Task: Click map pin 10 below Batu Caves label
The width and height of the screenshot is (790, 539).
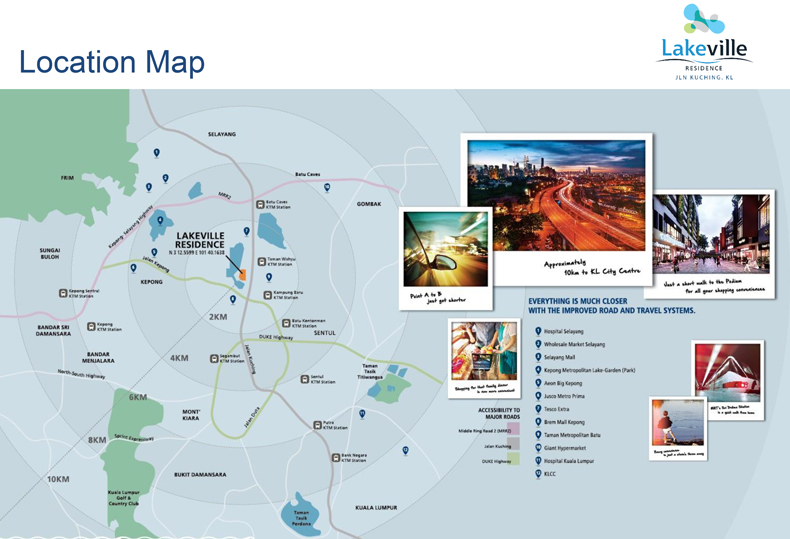Action: pos(327,188)
